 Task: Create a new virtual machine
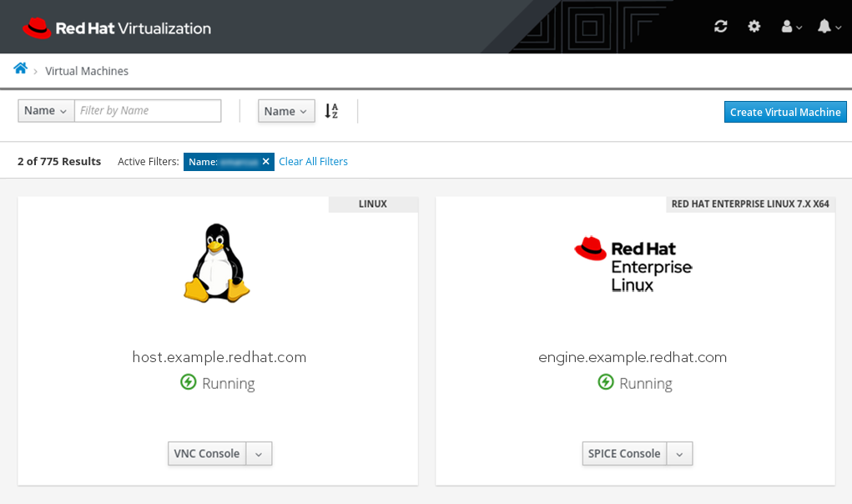coord(784,111)
